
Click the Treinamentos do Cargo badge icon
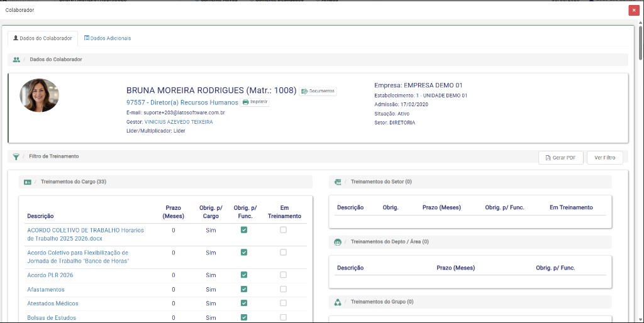click(x=28, y=182)
